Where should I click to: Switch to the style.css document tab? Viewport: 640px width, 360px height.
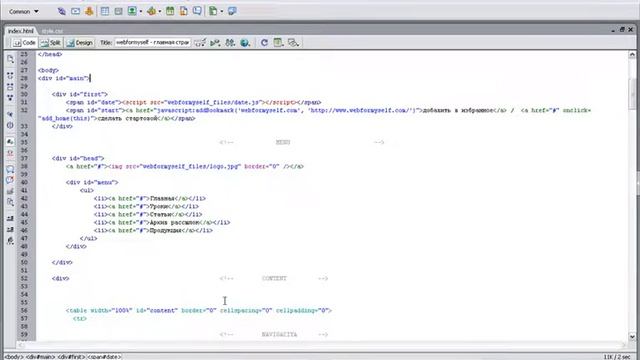(x=52, y=31)
